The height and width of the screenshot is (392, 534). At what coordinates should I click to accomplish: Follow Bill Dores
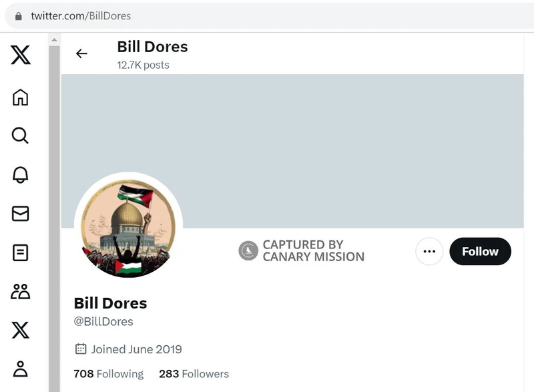[480, 252]
